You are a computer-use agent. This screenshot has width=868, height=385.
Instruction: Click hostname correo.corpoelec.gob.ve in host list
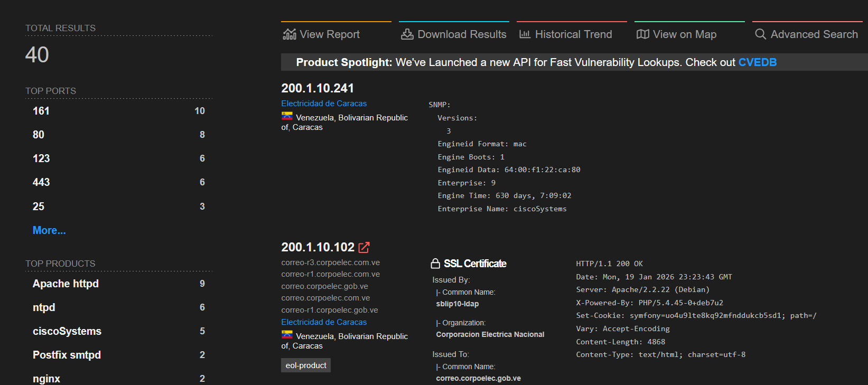click(x=325, y=286)
